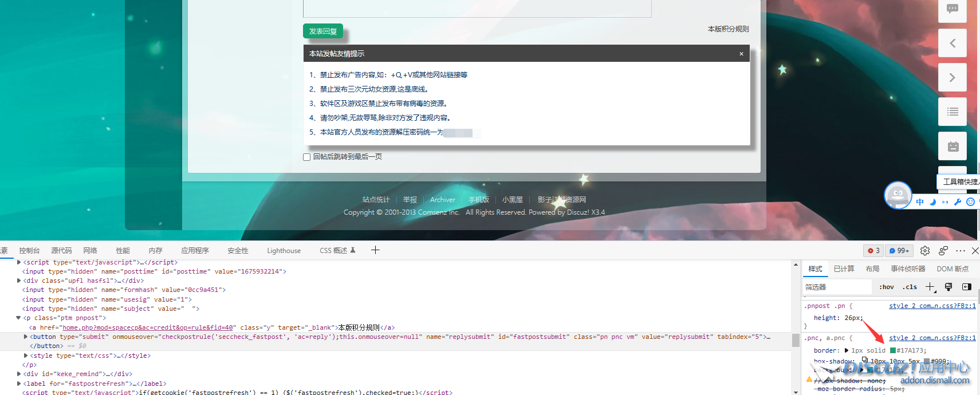Focus the 筛选器 styles filter field
This screenshot has height=395, width=980.
[x=836, y=287]
